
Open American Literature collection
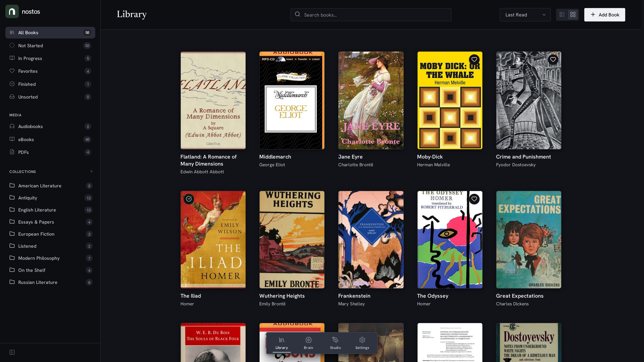[50, 186]
